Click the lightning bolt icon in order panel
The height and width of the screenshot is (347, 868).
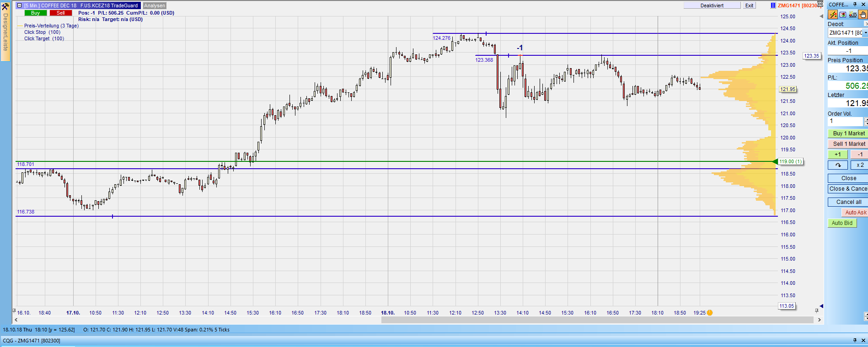[833, 15]
